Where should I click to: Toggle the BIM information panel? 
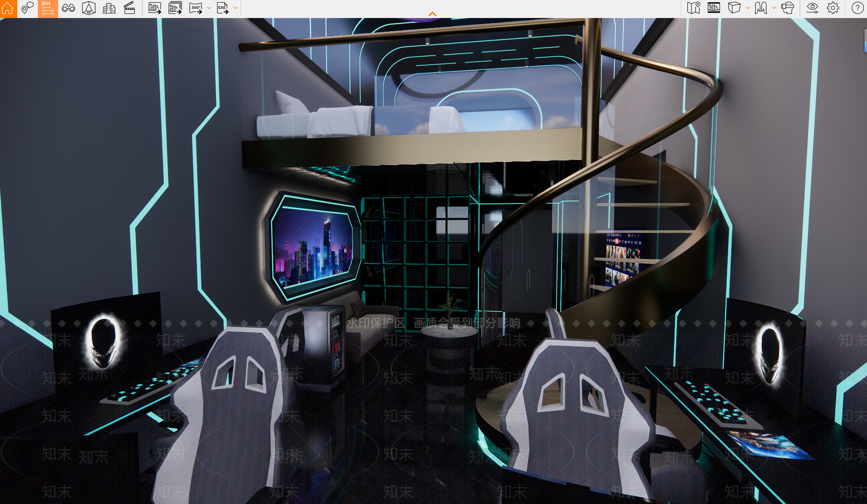point(48,8)
